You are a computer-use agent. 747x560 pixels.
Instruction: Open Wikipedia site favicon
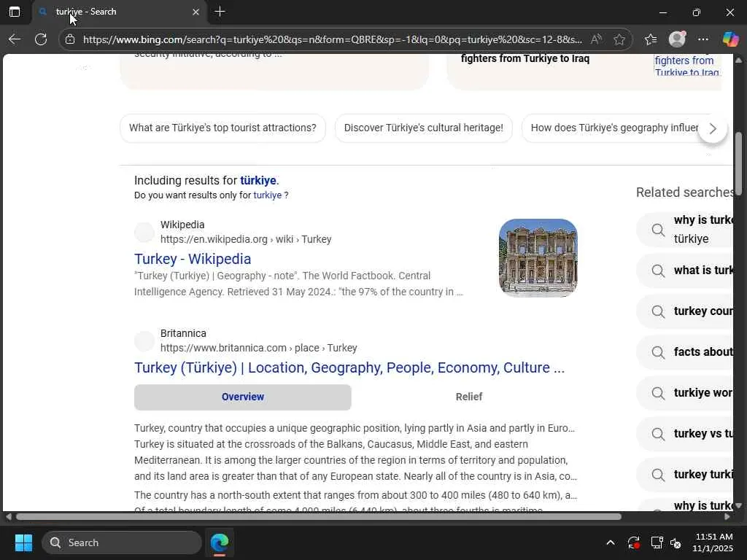tap(144, 233)
